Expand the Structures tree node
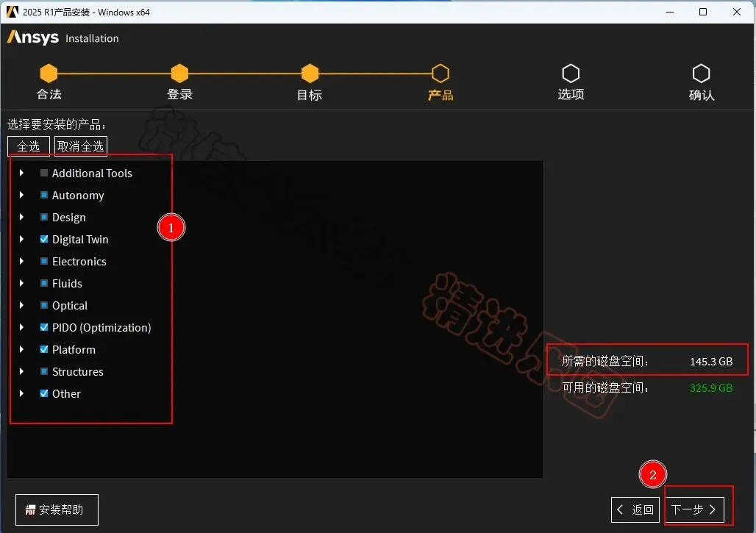This screenshot has width=756, height=533. 21,371
